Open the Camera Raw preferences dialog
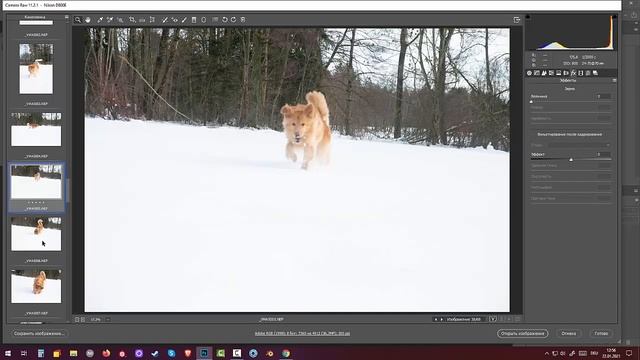The height and width of the screenshot is (360, 640). (x=215, y=20)
